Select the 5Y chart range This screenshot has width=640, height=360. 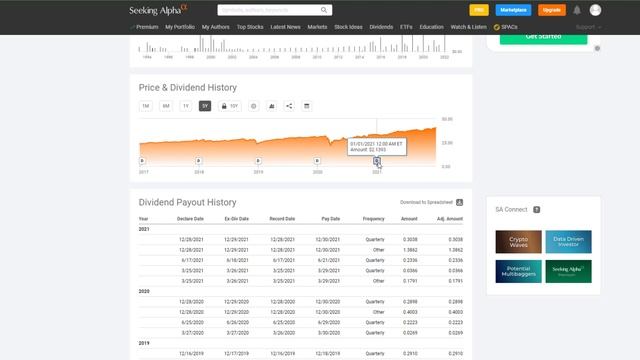point(205,106)
